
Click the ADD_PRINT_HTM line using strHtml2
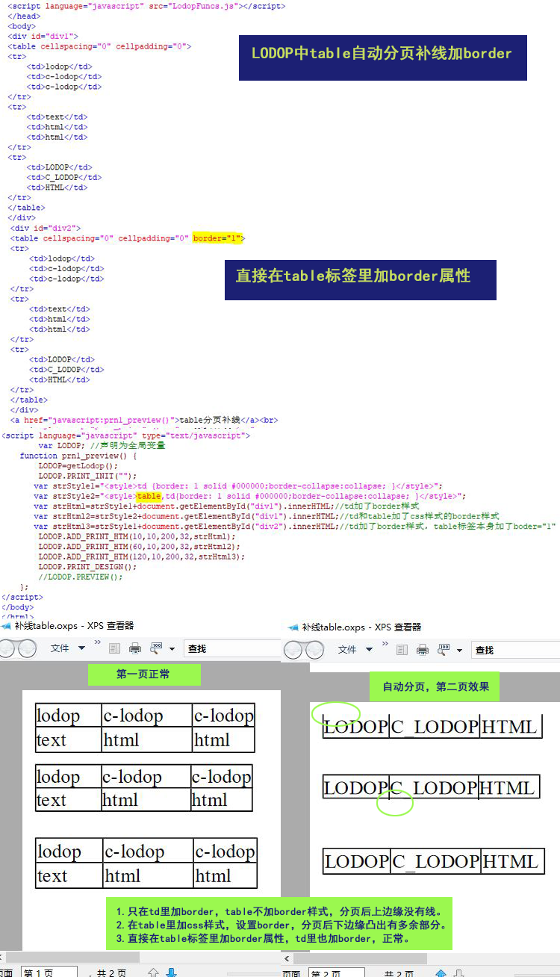click(140, 546)
